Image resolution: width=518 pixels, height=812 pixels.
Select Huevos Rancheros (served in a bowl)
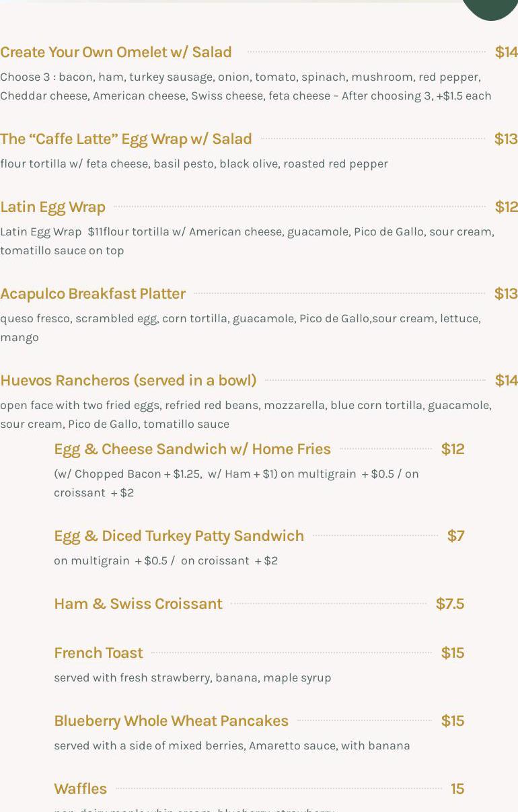pyautogui.click(x=128, y=380)
